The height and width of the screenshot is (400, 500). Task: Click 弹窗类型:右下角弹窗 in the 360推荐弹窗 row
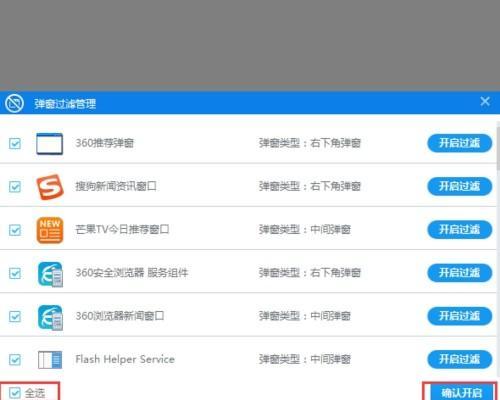coord(310,143)
